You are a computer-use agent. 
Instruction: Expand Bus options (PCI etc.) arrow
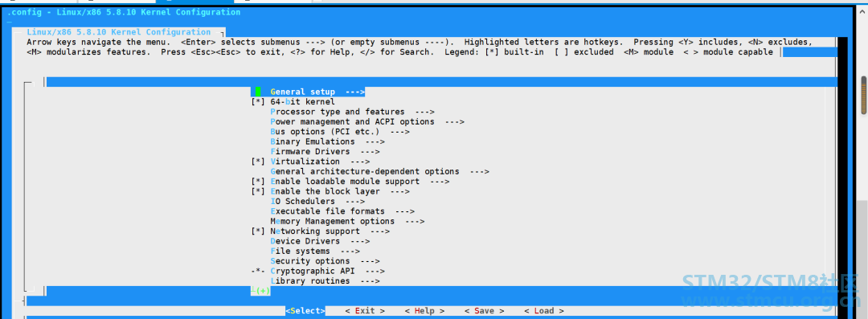click(399, 132)
